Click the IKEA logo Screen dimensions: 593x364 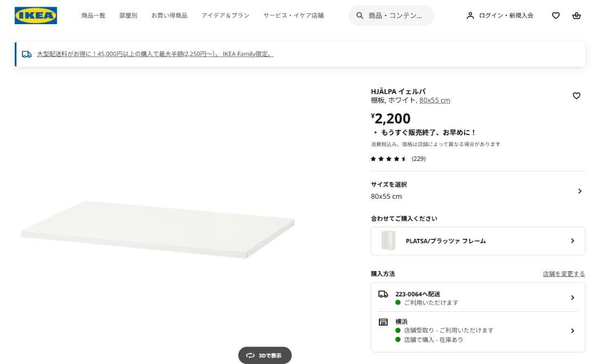click(36, 15)
